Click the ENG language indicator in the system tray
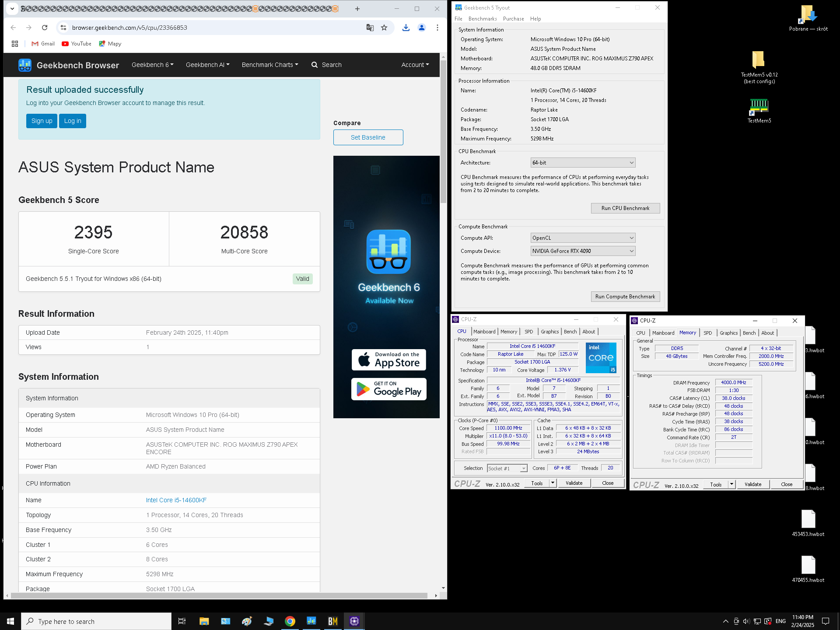 point(780,621)
